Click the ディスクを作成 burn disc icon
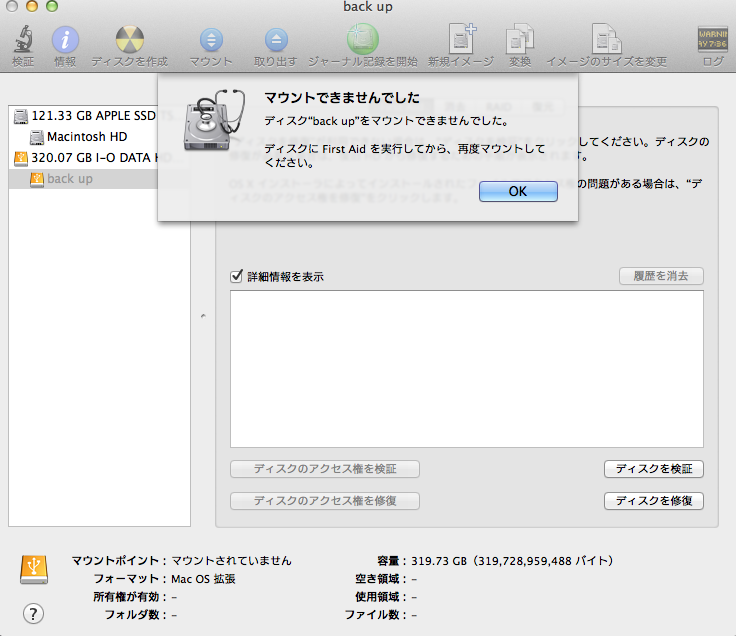The height and width of the screenshot is (636, 736). click(130, 39)
